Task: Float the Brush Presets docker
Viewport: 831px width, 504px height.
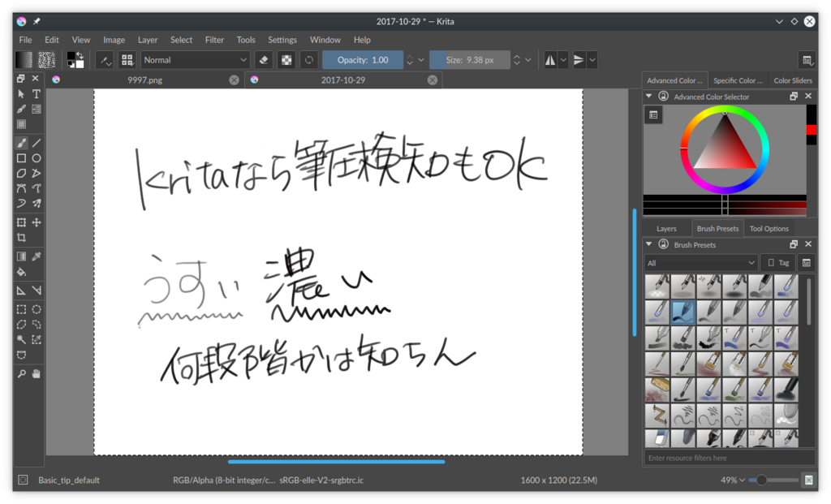Action: [x=794, y=243]
